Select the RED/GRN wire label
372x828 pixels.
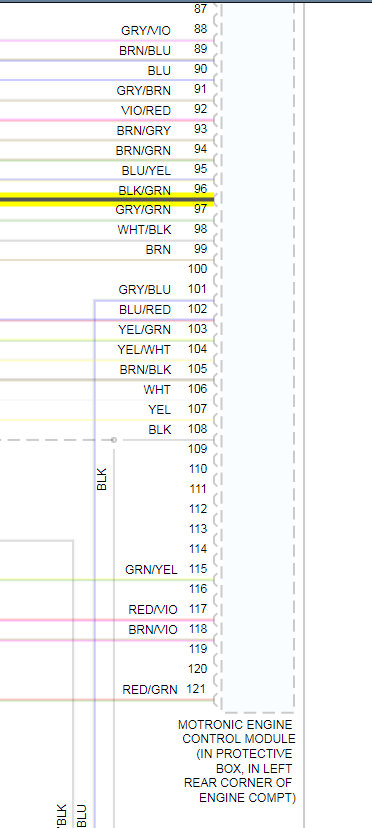150,690
